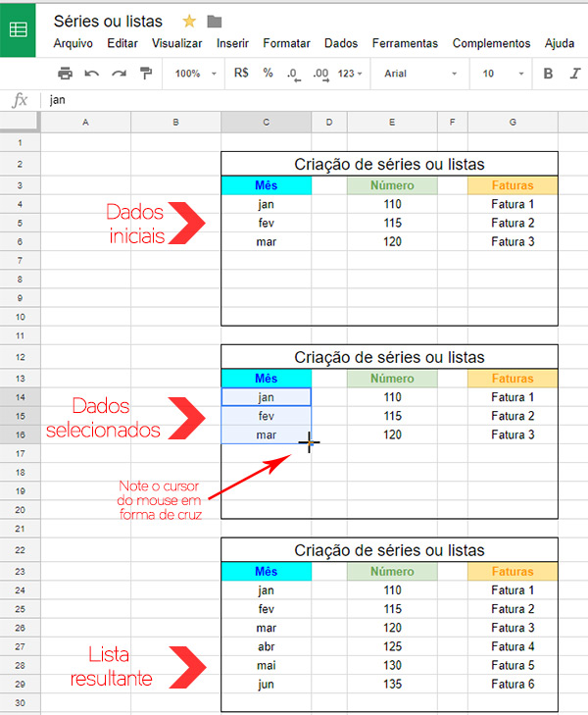
Task: Click the cyan Mês header in row 3
Action: pyautogui.click(x=266, y=185)
